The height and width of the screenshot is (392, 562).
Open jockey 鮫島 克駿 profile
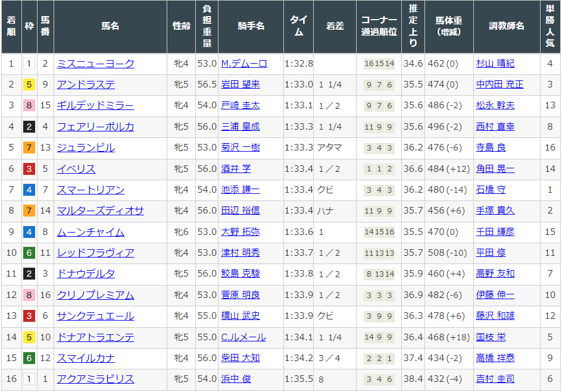(x=240, y=274)
